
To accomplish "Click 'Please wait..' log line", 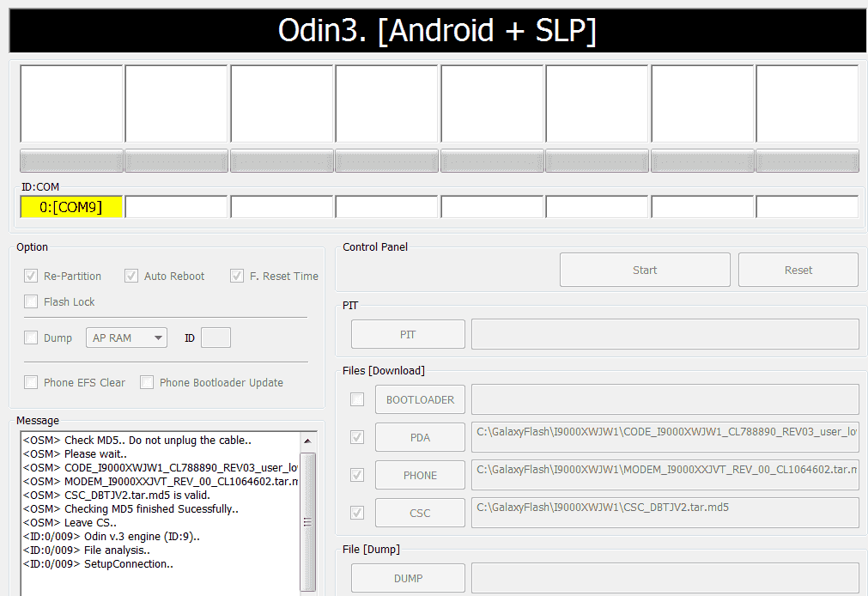I will point(75,454).
